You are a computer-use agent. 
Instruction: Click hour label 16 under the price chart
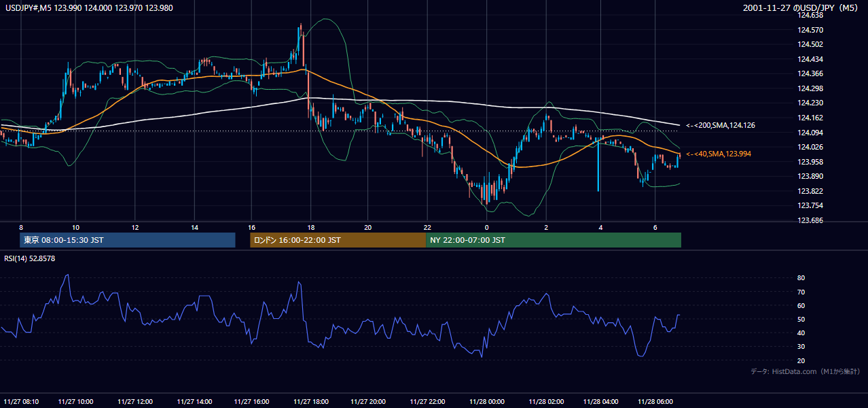(252, 227)
